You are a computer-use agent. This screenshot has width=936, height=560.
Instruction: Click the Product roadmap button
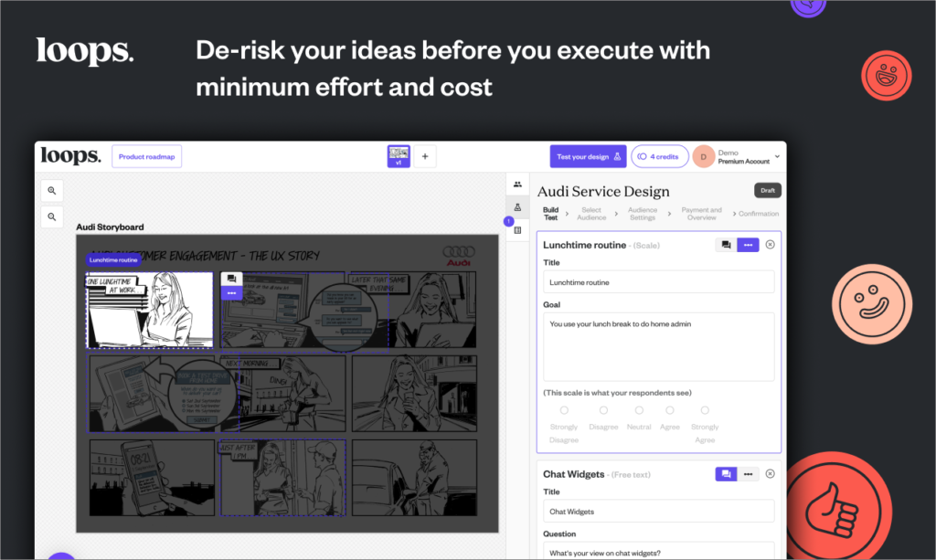point(147,156)
